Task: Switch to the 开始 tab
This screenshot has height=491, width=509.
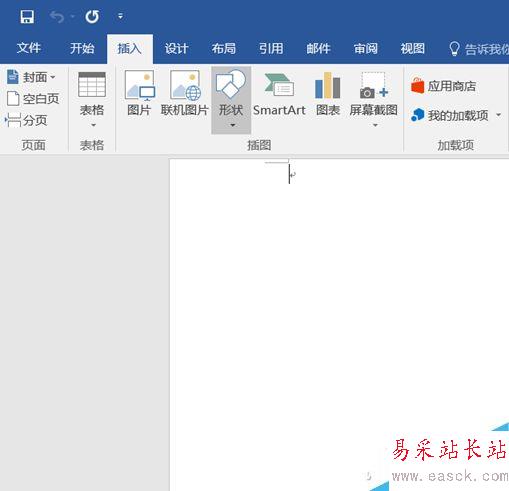Action: 82,48
